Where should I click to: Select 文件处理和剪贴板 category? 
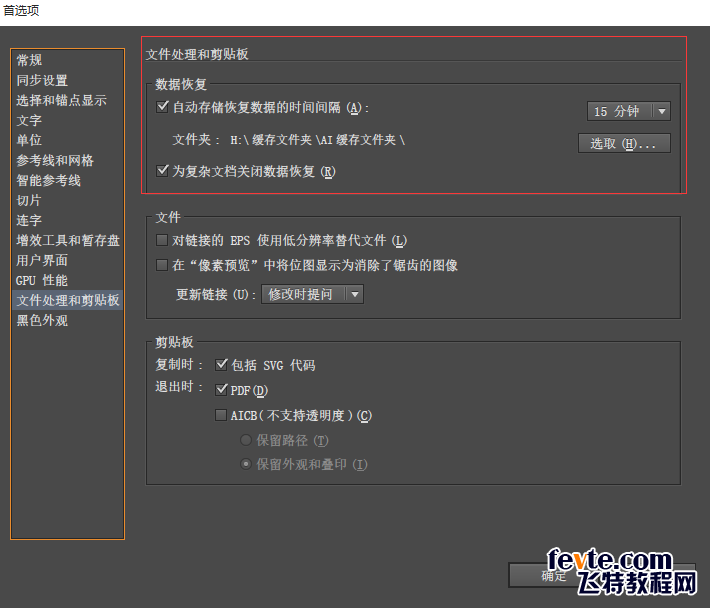click(x=67, y=300)
